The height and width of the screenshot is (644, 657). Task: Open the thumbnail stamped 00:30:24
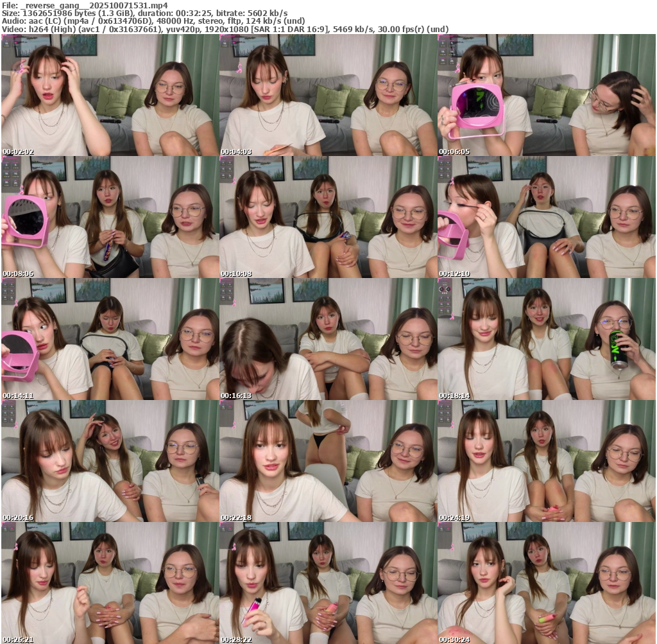tap(547, 583)
